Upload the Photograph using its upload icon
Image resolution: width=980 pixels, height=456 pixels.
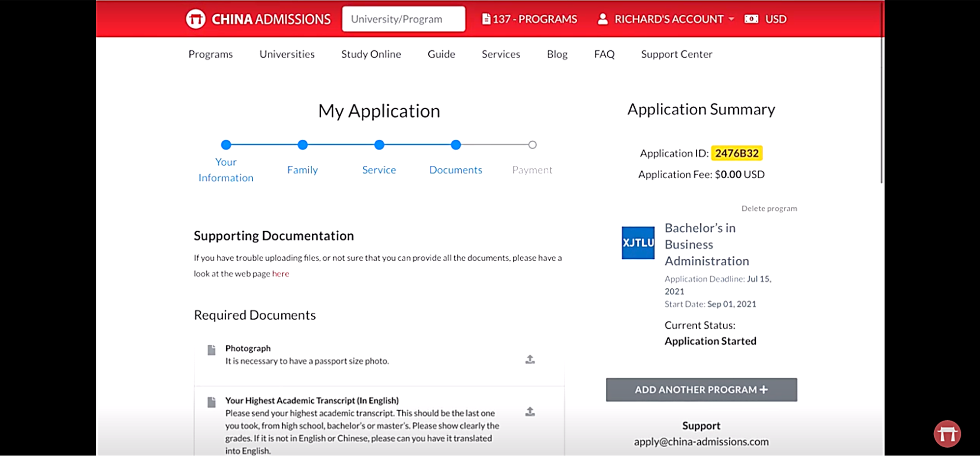530,360
